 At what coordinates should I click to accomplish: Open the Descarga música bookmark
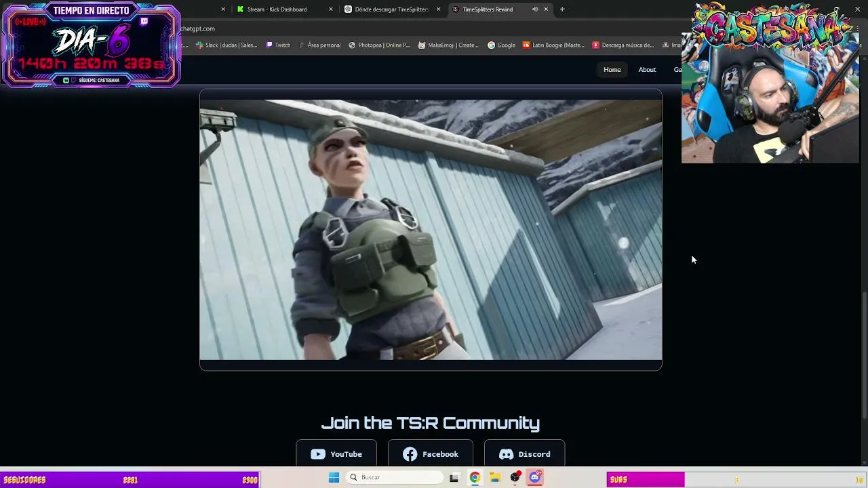tap(623, 45)
